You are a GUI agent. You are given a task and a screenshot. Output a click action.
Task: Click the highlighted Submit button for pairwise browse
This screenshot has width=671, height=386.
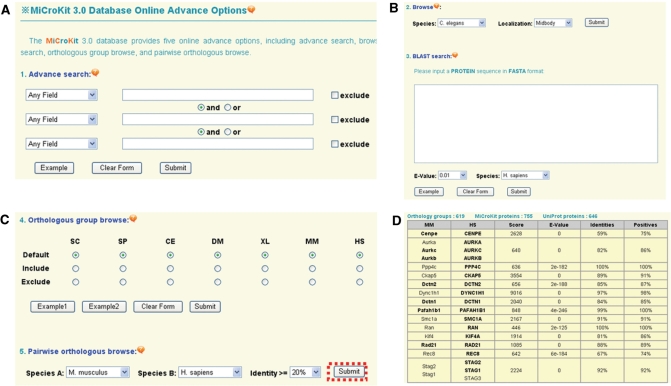pyautogui.click(x=349, y=371)
